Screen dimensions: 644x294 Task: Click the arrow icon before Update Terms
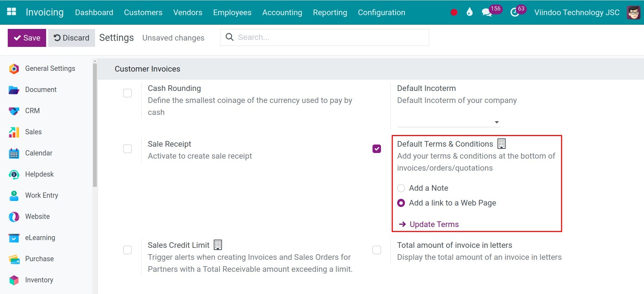402,224
